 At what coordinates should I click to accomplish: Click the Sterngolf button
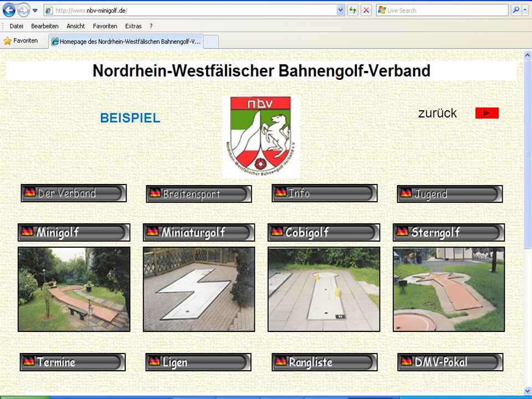(449, 232)
